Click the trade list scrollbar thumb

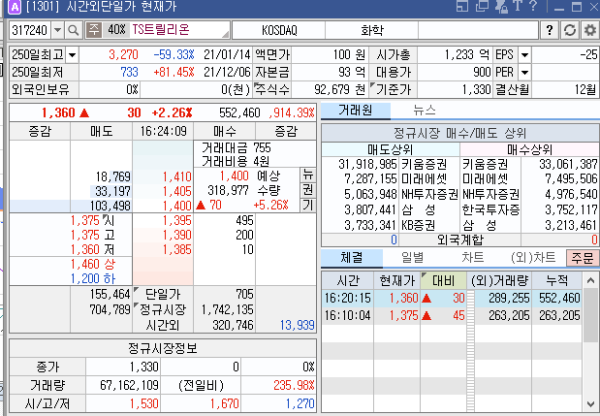590,315
